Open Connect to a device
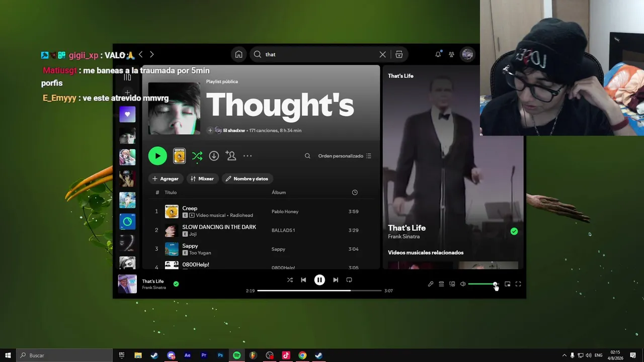Viewport: 644px width, 362px height. click(452, 284)
